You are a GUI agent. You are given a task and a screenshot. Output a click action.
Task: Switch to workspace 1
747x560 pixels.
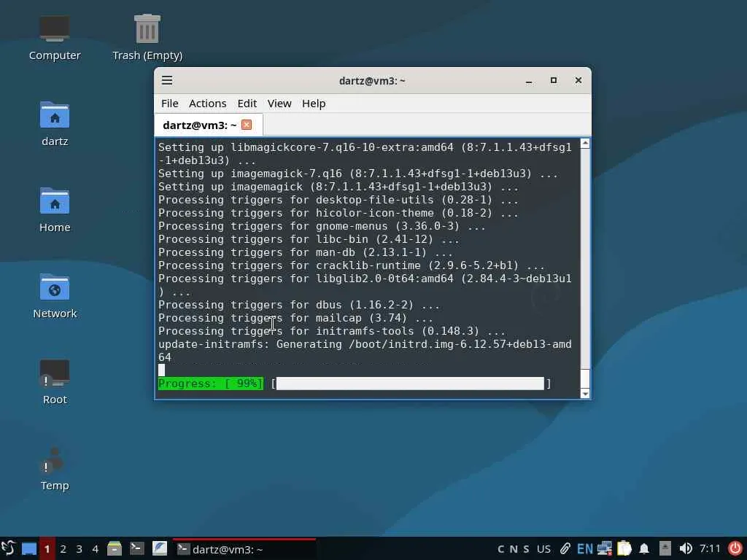(47, 548)
